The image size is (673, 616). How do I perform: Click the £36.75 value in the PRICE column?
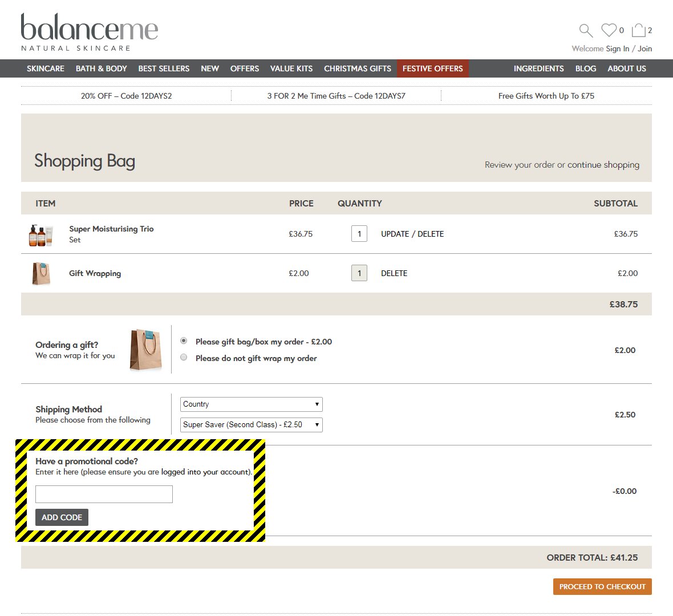[x=301, y=234]
